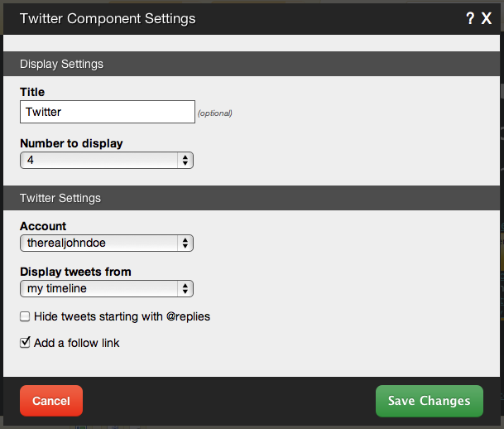Viewport: 504px width, 429px height.
Task: Close the Twitter Component Settings dialog
Action: point(487,17)
